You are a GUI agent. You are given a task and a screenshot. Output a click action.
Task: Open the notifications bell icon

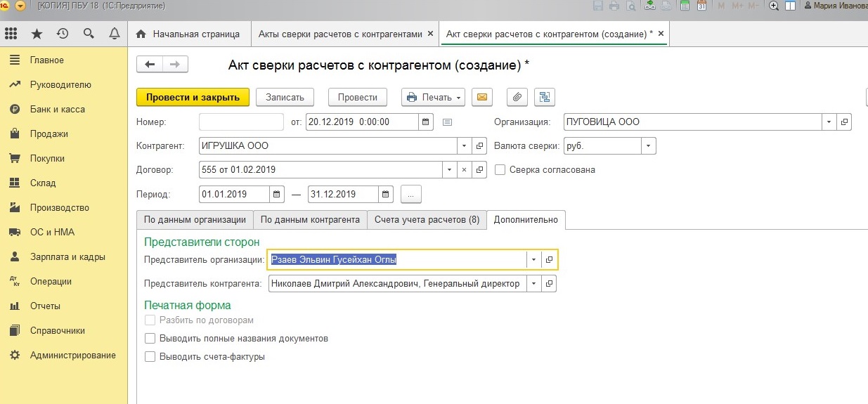115,34
